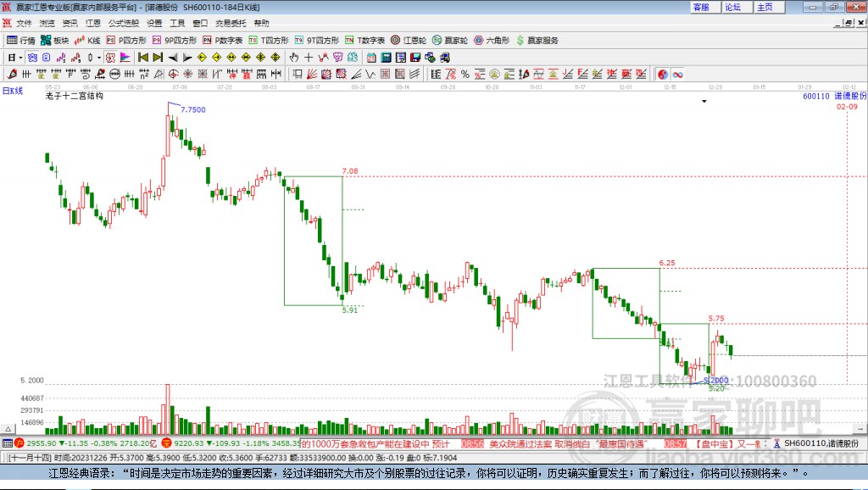Jump to first bar with skip-start arrow
Viewport: 868px width, 490px height.
point(142,58)
